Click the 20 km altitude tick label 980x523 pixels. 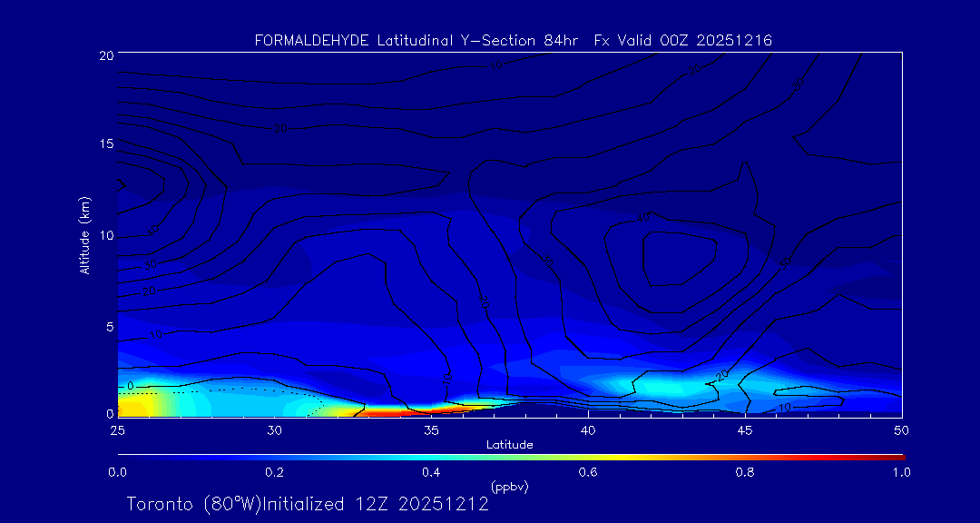click(x=103, y=54)
